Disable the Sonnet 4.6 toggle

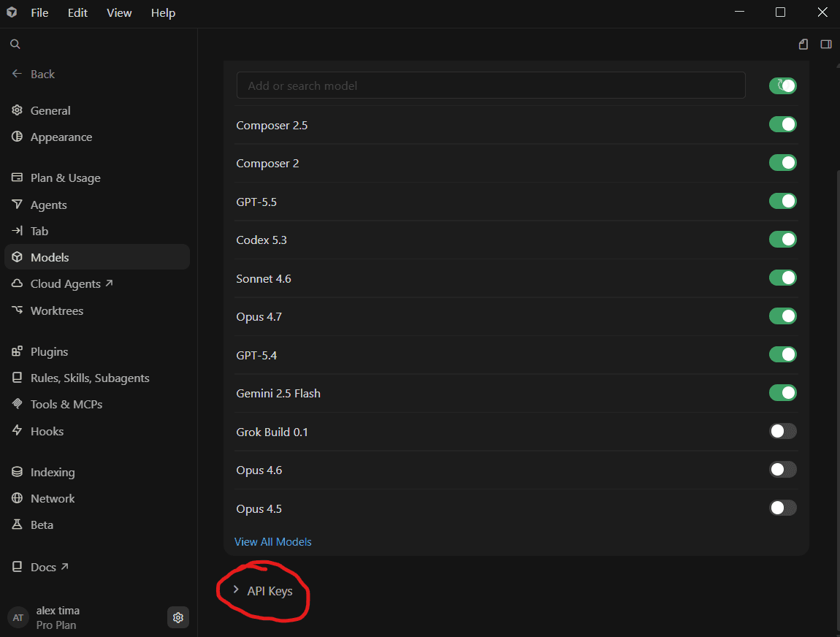(x=783, y=278)
